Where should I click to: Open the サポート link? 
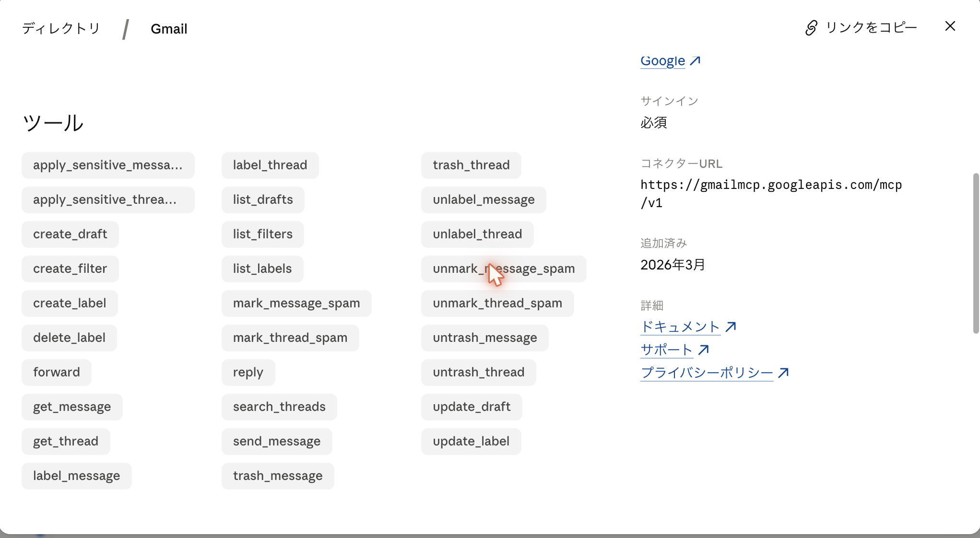click(667, 350)
